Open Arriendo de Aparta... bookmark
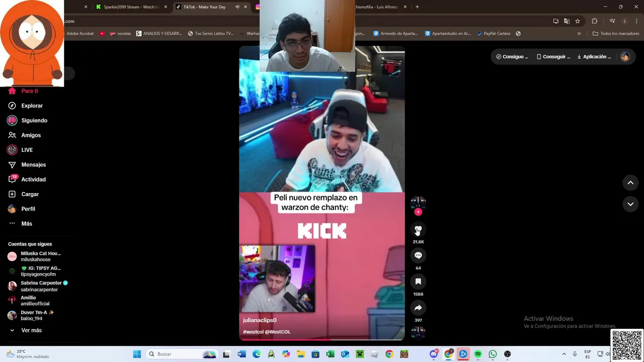 tap(395, 34)
